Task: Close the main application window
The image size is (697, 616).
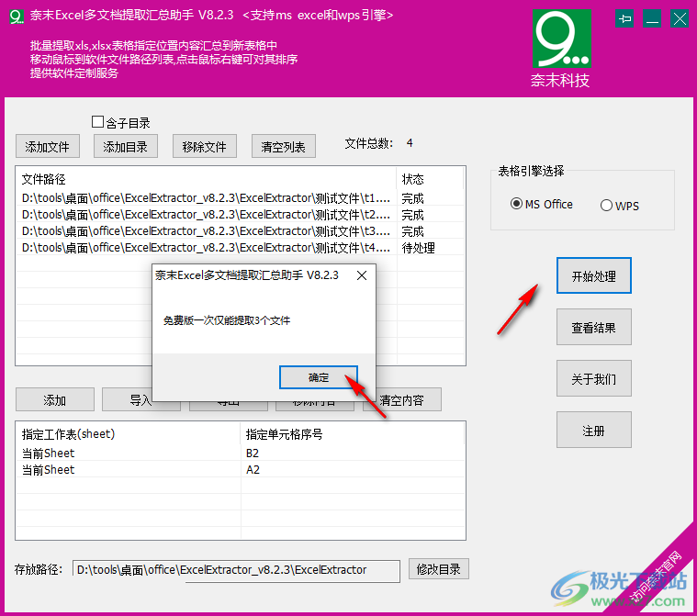Action: click(680, 18)
